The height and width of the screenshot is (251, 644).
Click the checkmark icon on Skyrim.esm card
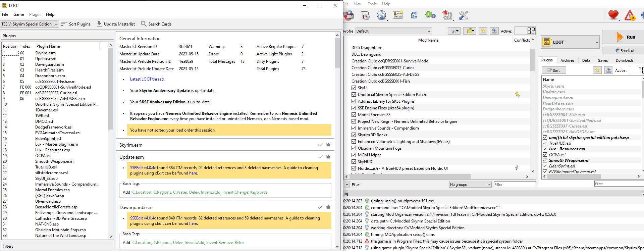(x=320, y=145)
